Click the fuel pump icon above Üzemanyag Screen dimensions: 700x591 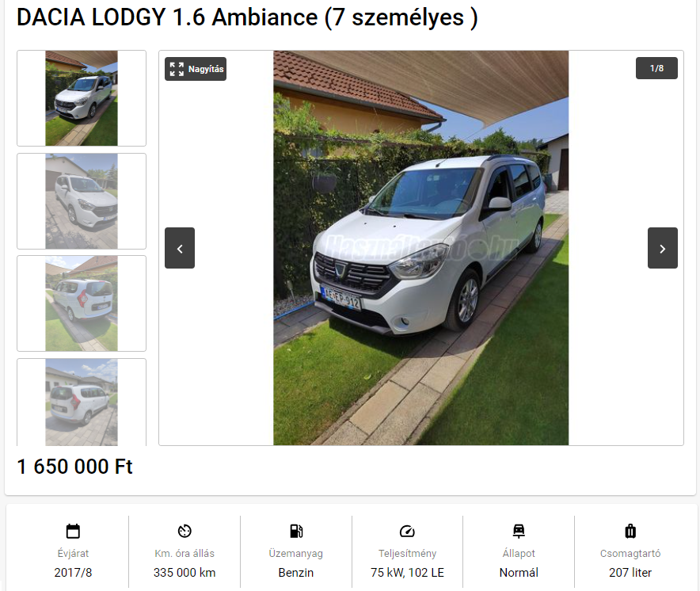[296, 531]
